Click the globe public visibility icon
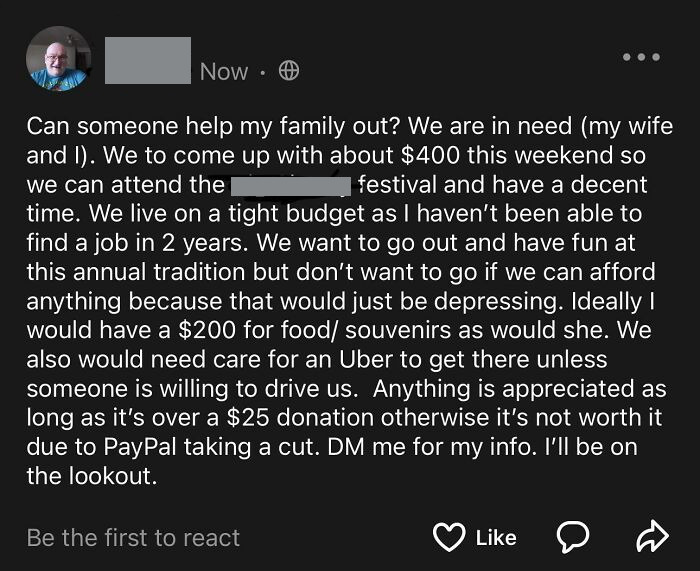 289,71
